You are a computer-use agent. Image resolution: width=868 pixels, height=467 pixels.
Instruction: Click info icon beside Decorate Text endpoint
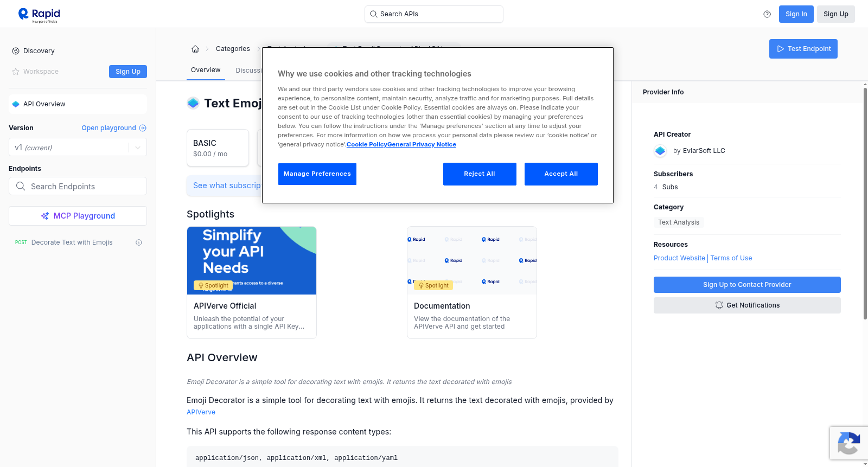[x=139, y=242]
